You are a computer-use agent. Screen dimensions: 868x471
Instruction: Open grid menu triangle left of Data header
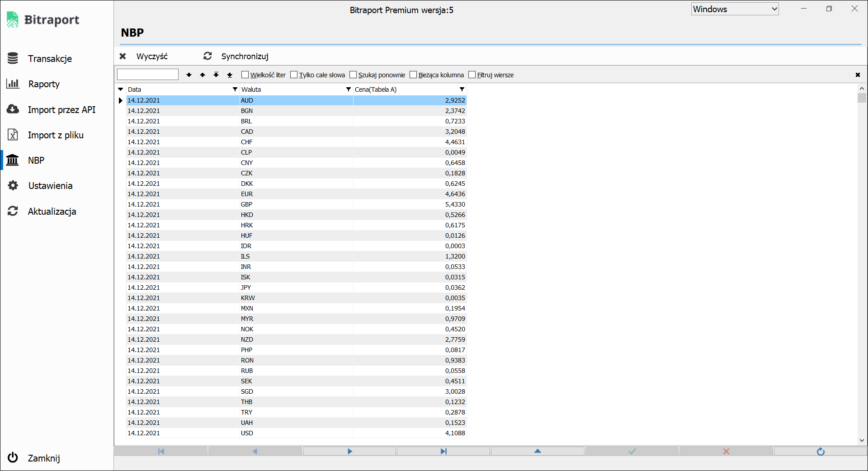(x=121, y=89)
